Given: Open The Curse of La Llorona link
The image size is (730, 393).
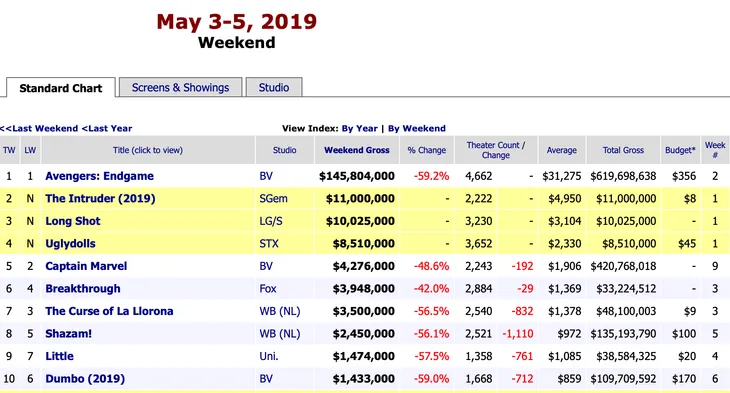Looking at the screenshot, I should coord(109,311).
